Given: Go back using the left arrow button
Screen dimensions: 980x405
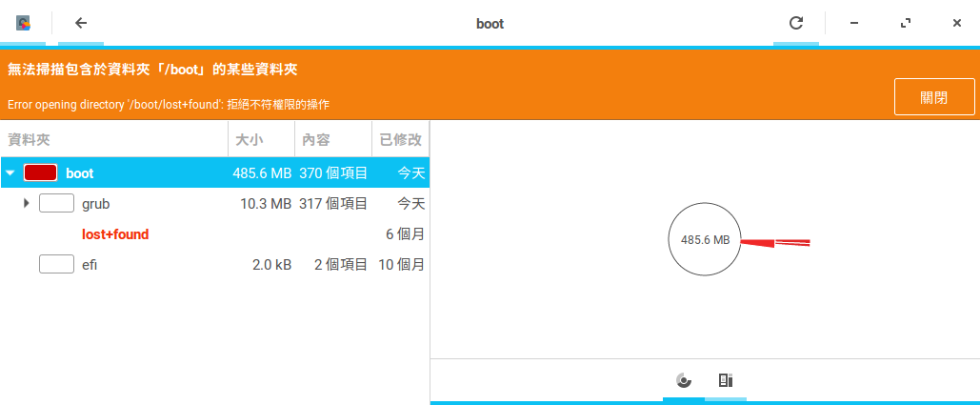Looking at the screenshot, I should click(81, 23).
